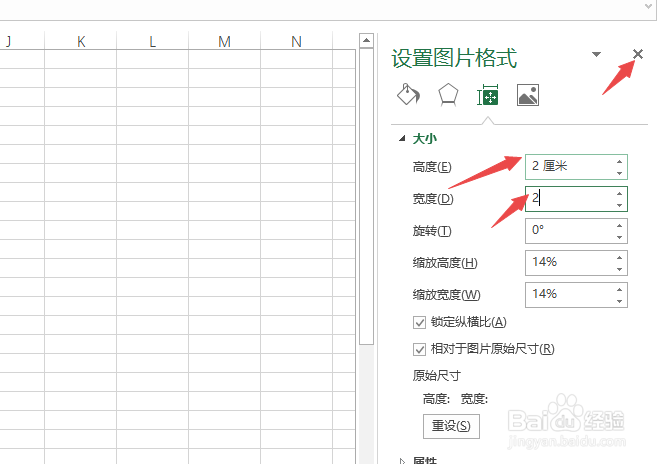The image size is (662, 464).
Task: Select column L header
Action: pyautogui.click(x=152, y=41)
